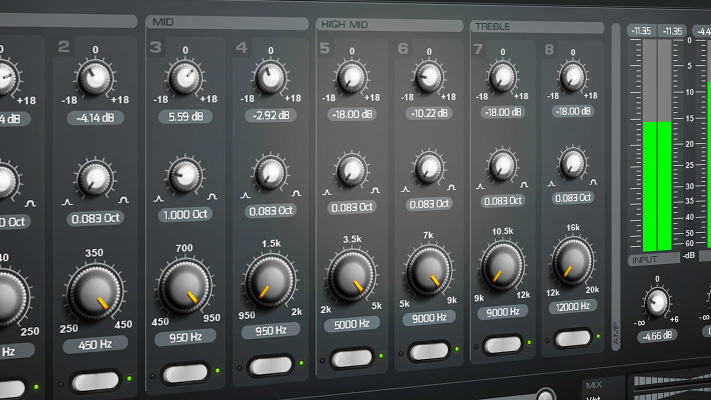
Task: Toggle the band 2 enable button
Action: point(95,380)
